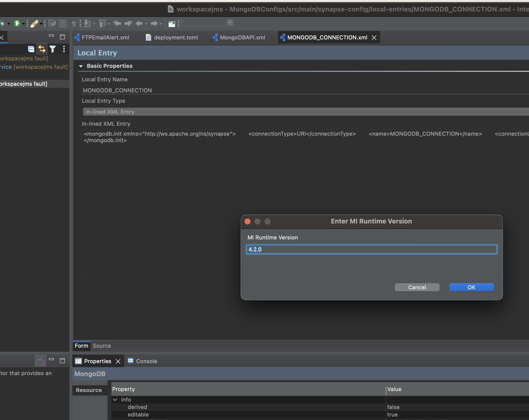
Task: Click the MI Runtime Version input field
Action: (x=372, y=249)
